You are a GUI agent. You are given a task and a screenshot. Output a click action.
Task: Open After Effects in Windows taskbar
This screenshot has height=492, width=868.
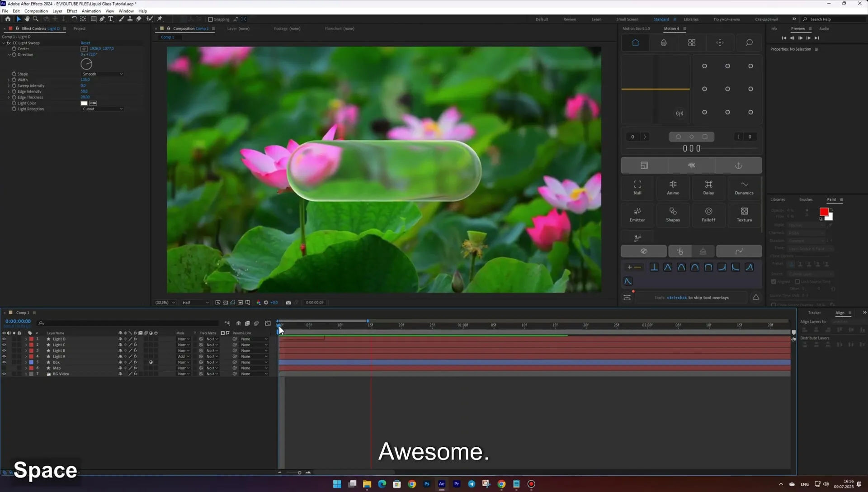442,484
